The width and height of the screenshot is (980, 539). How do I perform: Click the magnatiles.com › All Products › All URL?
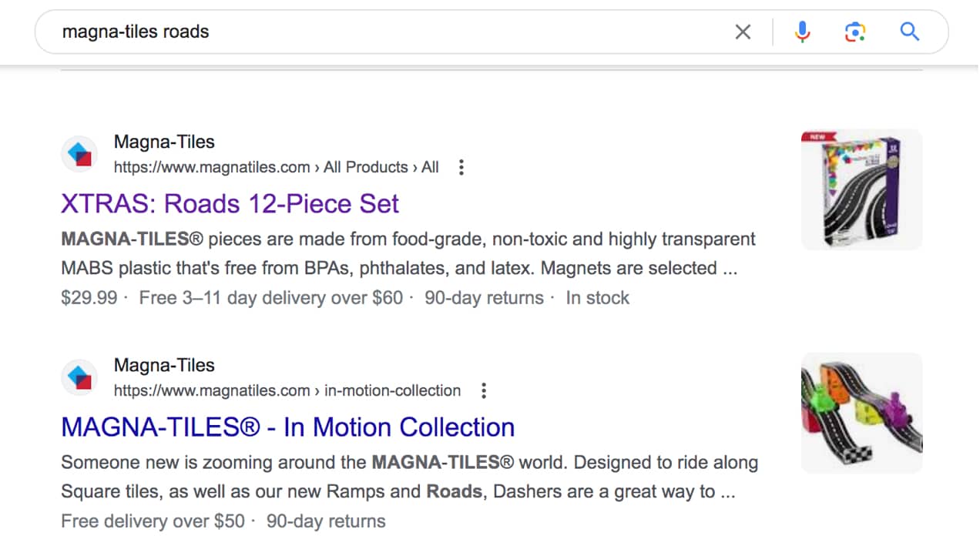277,167
